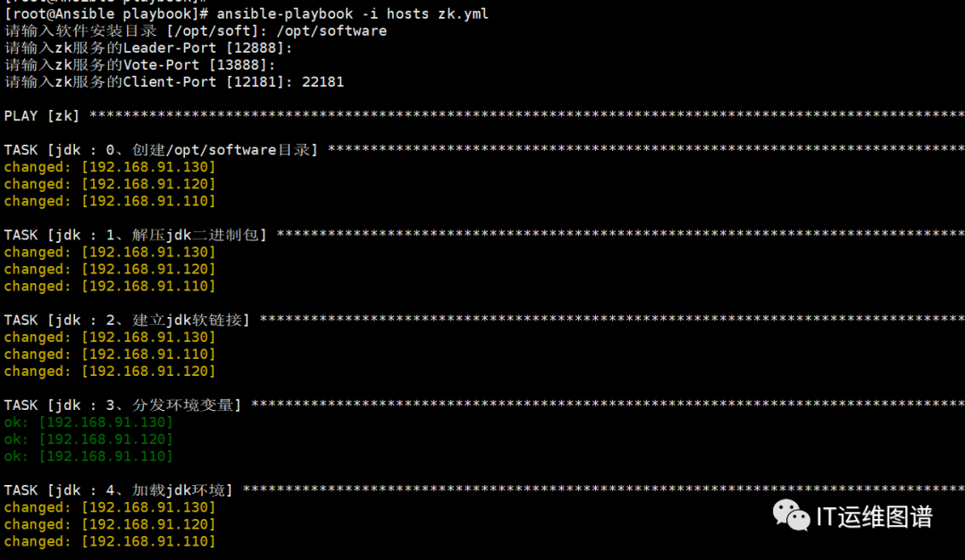Click the changed 192.168.91.110 line under task 0
965x560 pixels.
point(110,201)
